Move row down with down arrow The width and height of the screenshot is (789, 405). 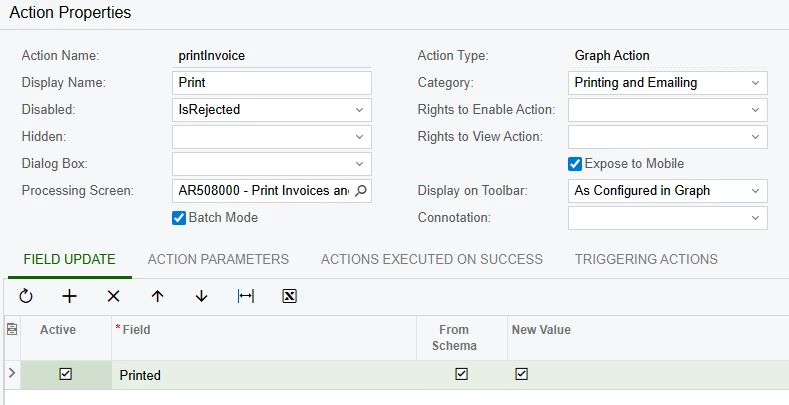tap(201, 296)
